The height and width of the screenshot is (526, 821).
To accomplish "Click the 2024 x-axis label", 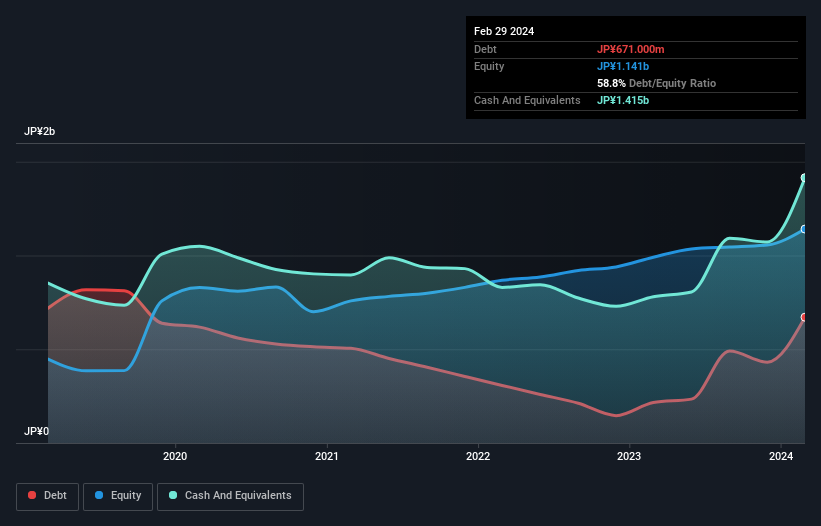I will 781,456.
